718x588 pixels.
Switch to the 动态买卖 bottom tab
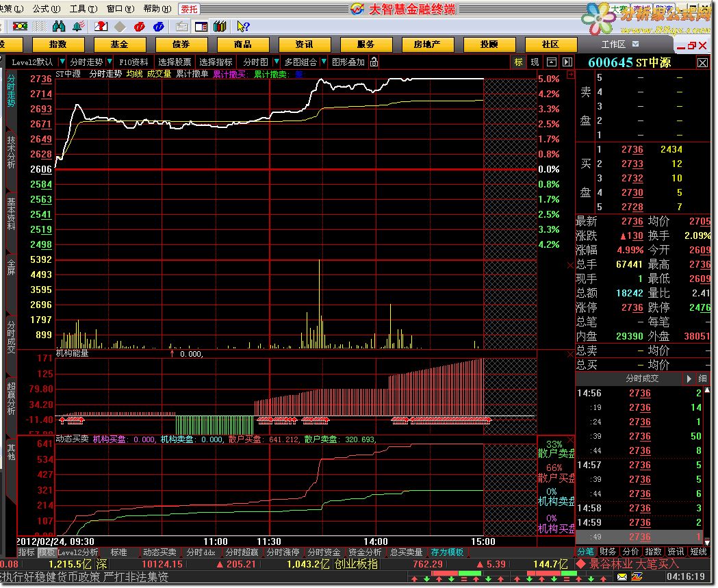[x=159, y=552]
